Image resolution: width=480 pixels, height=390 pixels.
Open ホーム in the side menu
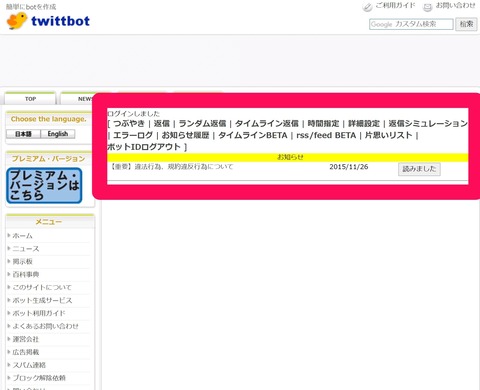click(22, 236)
